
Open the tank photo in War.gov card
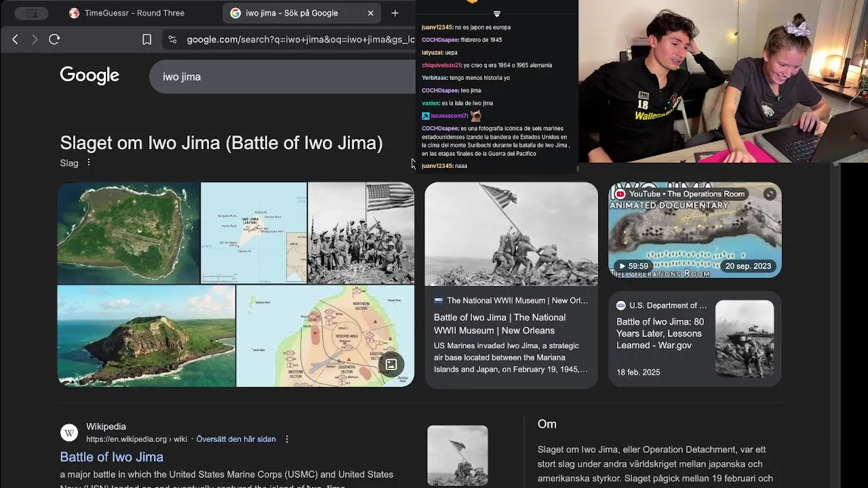745,339
